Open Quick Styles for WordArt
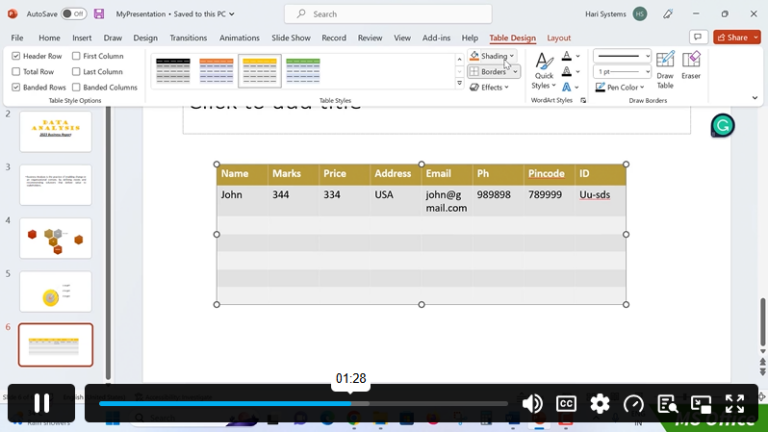Screen dimensions: 768x432 click(544, 71)
